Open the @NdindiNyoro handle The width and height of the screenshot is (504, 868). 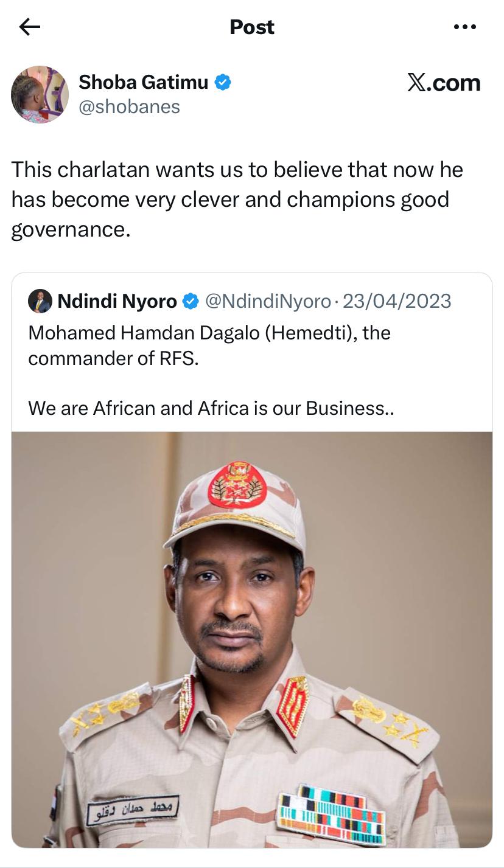(268, 301)
